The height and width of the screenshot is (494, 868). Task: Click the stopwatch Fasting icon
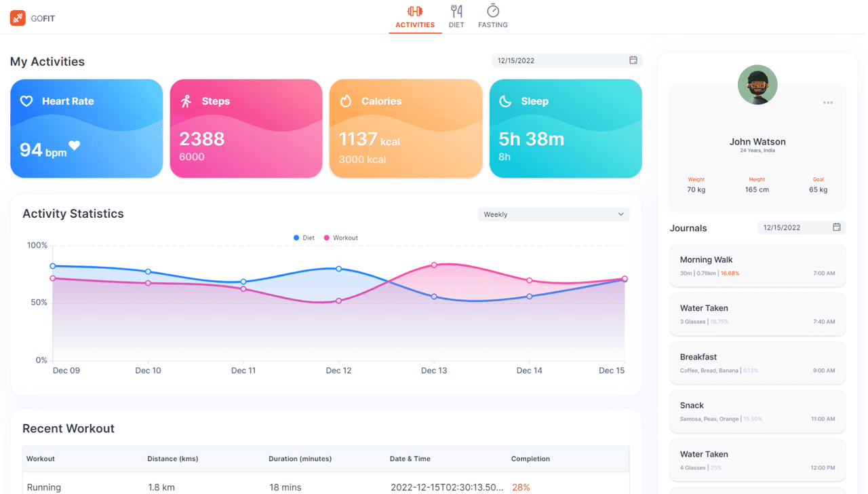pos(493,10)
